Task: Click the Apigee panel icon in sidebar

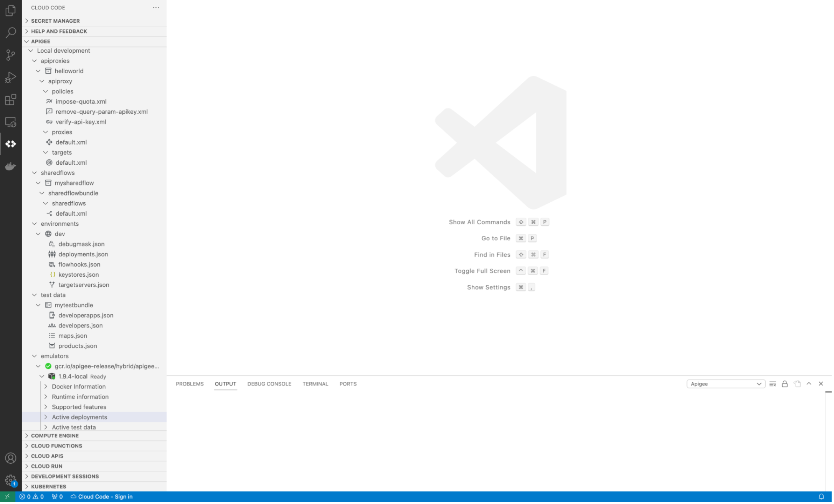Action: pos(11,144)
